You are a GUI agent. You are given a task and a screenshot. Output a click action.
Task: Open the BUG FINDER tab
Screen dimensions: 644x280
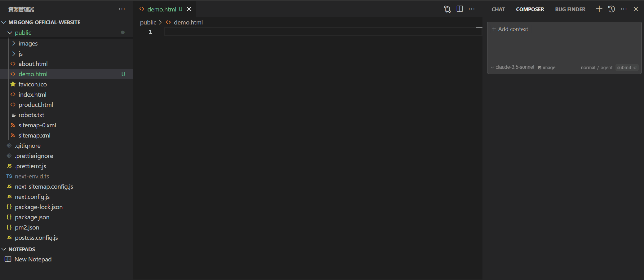(570, 9)
